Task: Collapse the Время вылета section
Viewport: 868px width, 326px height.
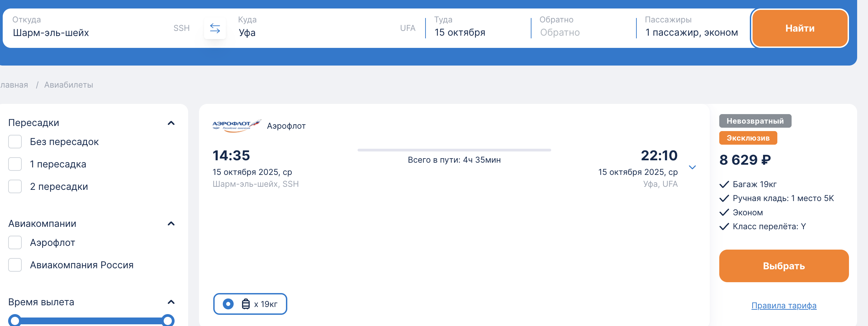Action: coord(171,302)
